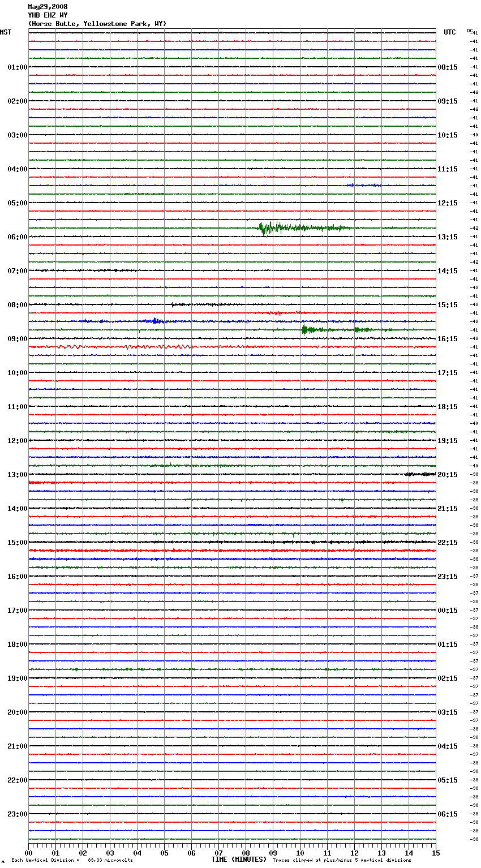This screenshot has height=868, width=481.
Task: Select the 01:00 MST row label
Action: 18,67
